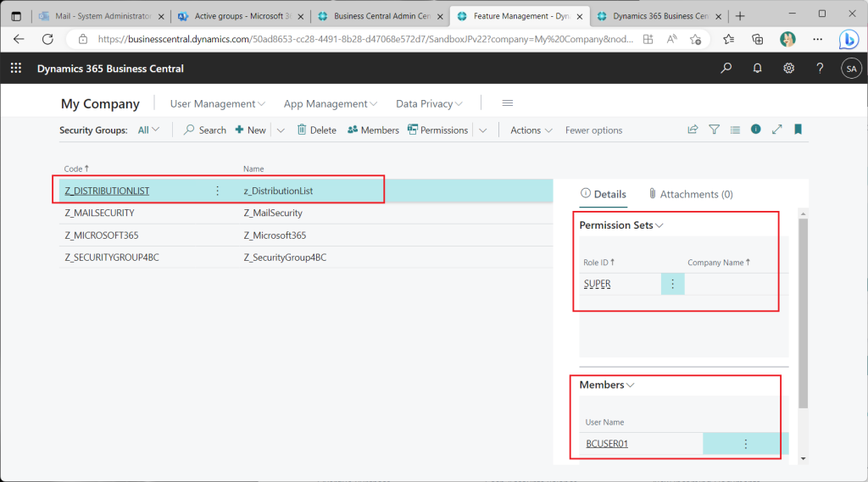Open a new browser tab
The image size is (868, 482).
pyautogui.click(x=740, y=16)
